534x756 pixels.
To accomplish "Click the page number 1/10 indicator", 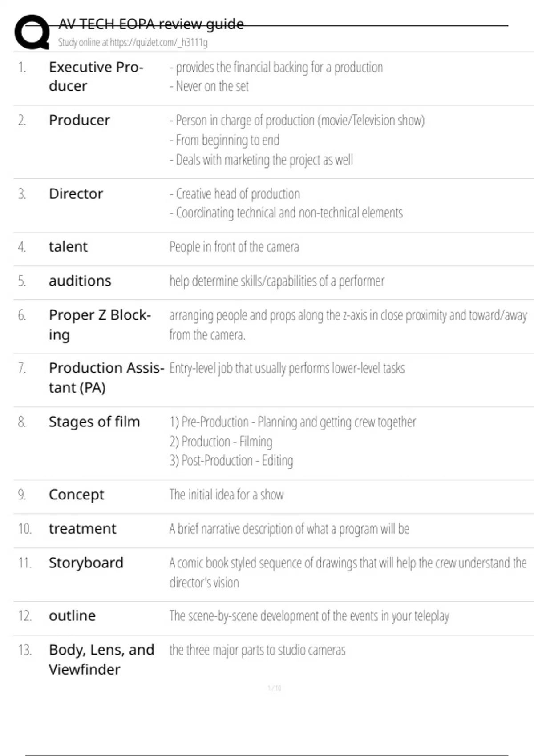I will tap(275, 688).
